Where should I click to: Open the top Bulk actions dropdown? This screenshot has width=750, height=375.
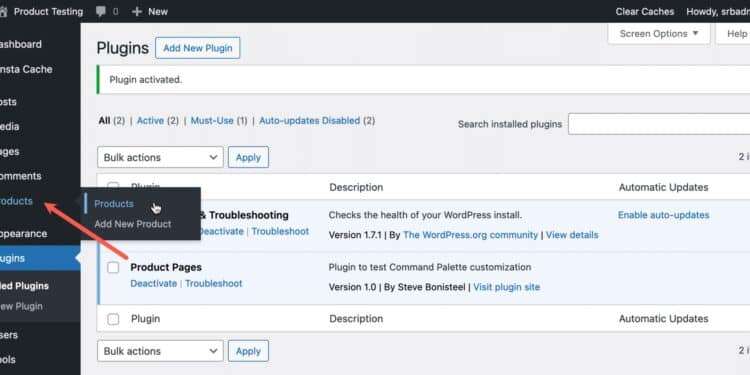[160, 157]
